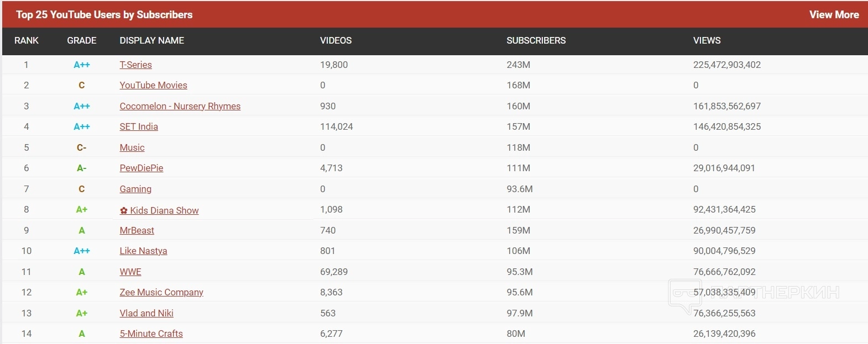The width and height of the screenshot is (868, 344).
Task: Open the SET India channel link
Action: coord(139,126)
